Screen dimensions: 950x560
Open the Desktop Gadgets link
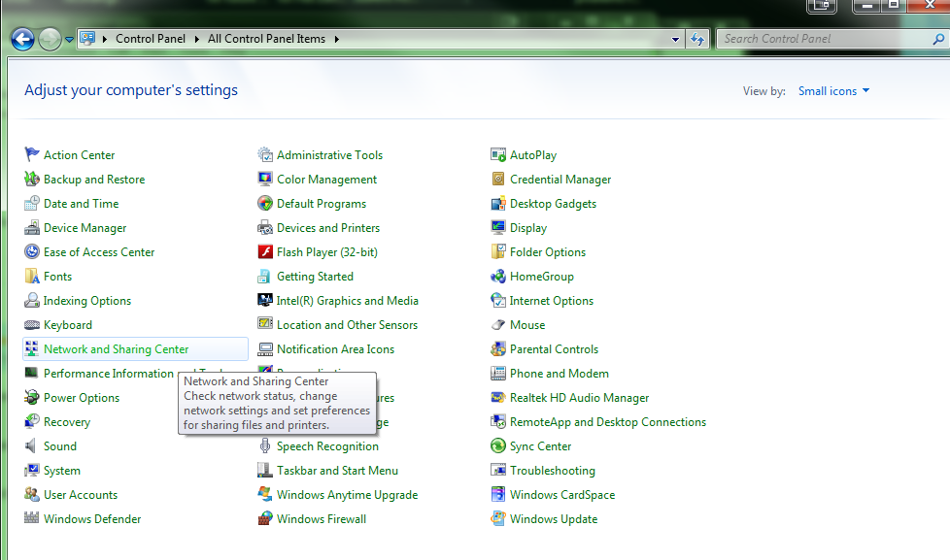click(x=553, y=204)
